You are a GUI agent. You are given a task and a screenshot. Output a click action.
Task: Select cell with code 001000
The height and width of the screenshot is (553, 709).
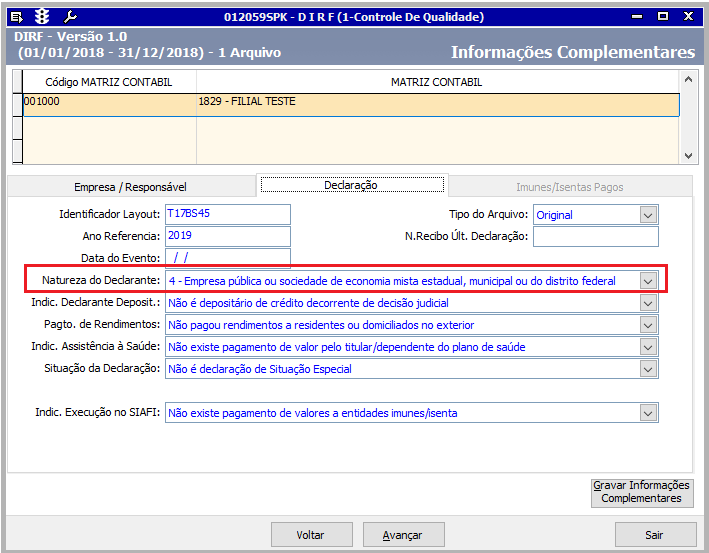click(x=109, y=105)
